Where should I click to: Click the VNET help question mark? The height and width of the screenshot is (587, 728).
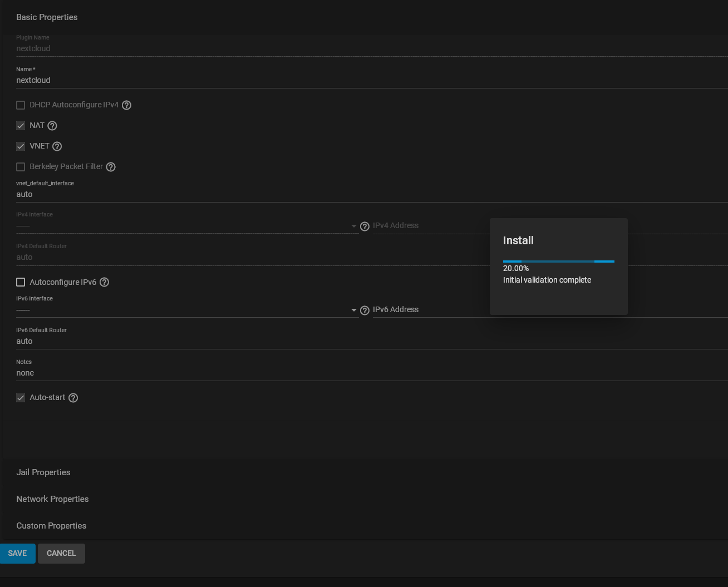click(x=57, y=146)
